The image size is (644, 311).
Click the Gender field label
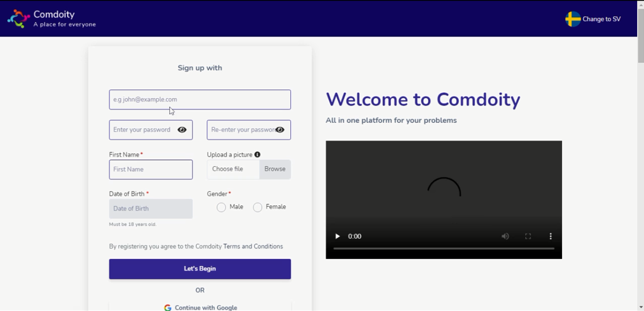[x=219, y=194]
